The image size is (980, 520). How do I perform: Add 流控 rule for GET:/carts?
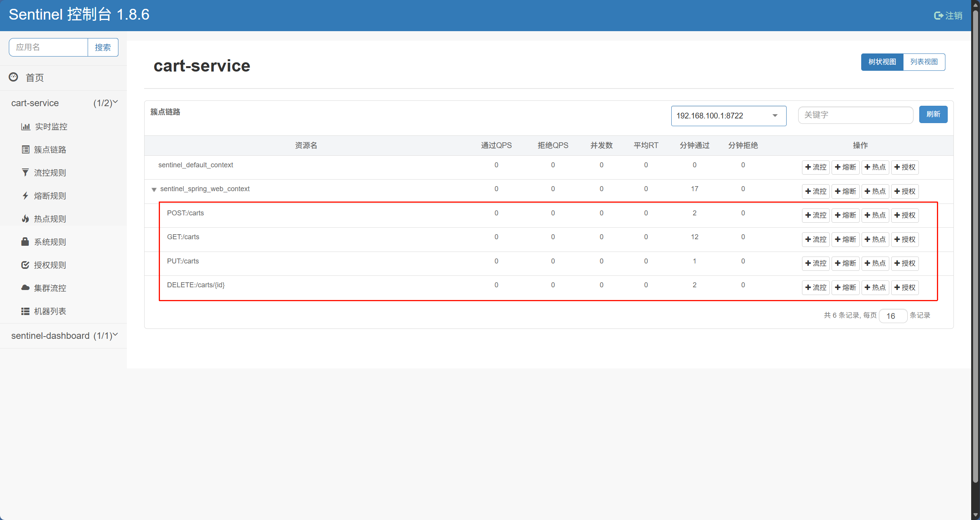click(x=815, y=239)
